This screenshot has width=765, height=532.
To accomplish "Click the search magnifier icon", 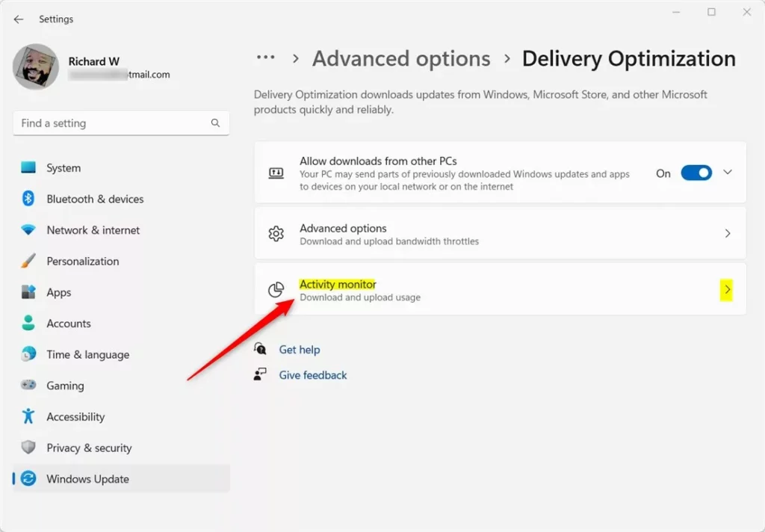I will pos(215,123).
